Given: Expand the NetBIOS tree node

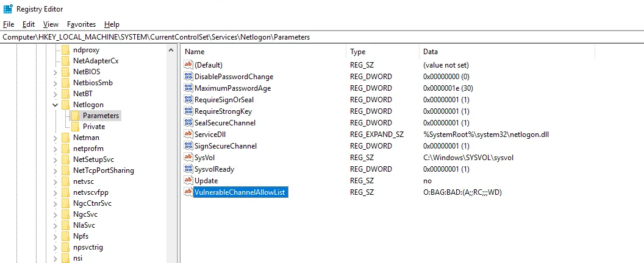Looking at the screenshot, I should pyautogui.click(x=55, y=72).
